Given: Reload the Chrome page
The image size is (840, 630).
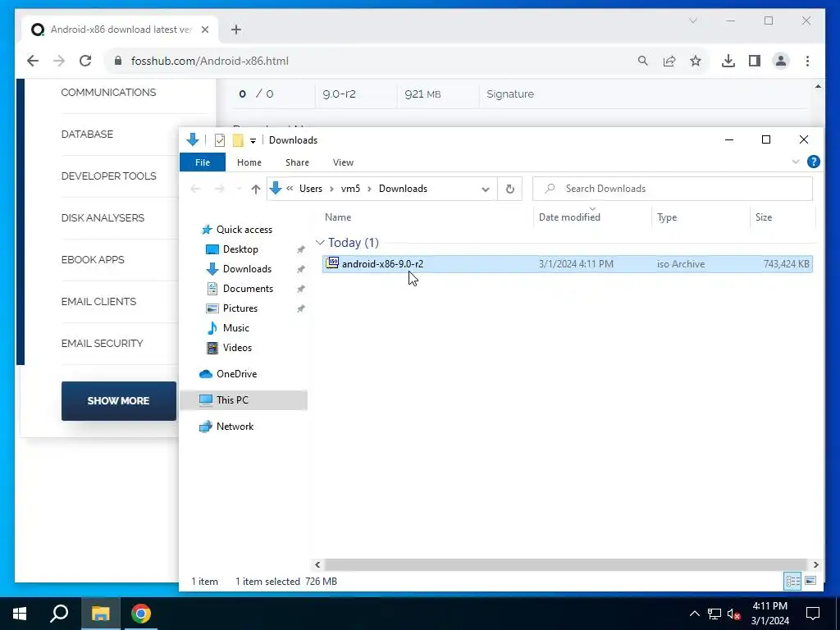Looking at the screenshot, I should point(85,61).
